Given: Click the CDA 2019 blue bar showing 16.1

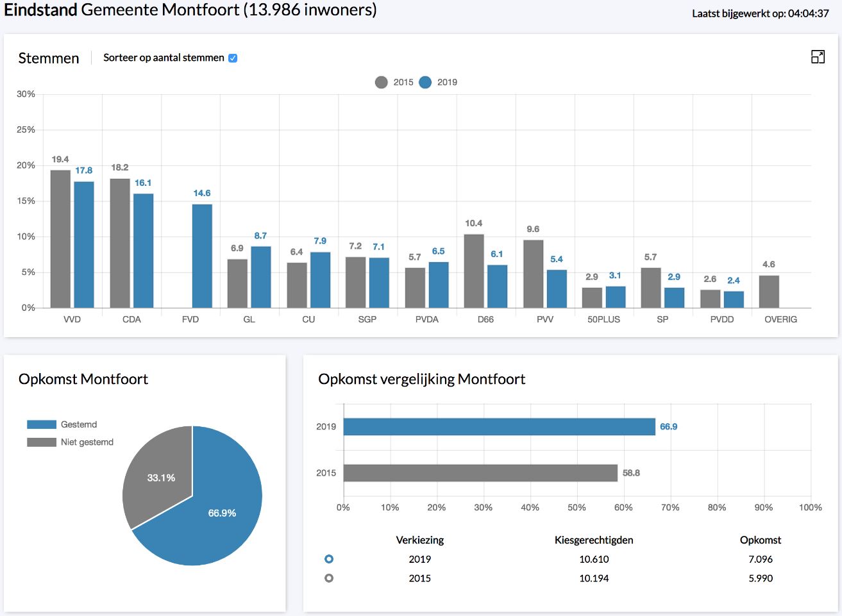Looking at the screenshot, I should click(143, 251).
